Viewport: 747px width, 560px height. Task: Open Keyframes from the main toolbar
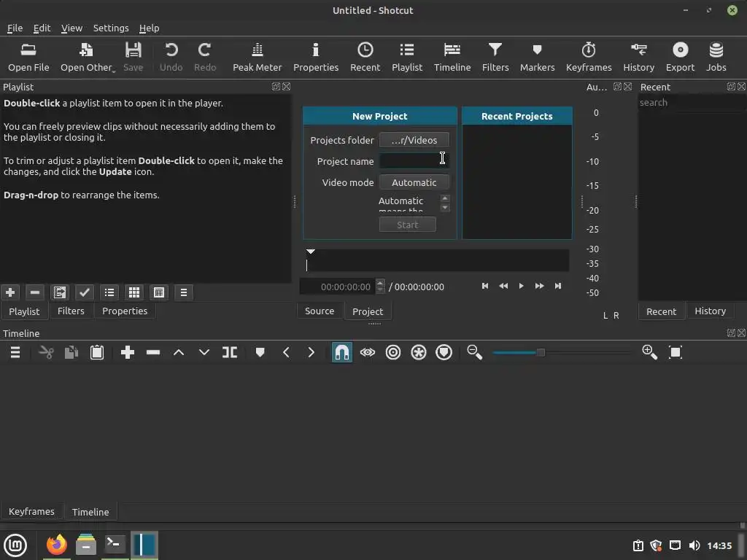point(589,57)
